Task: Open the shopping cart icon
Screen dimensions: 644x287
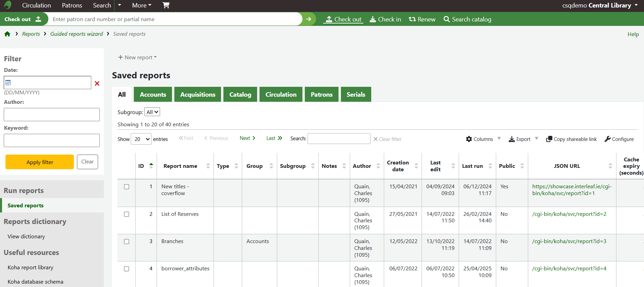Action: click(166, 5)
